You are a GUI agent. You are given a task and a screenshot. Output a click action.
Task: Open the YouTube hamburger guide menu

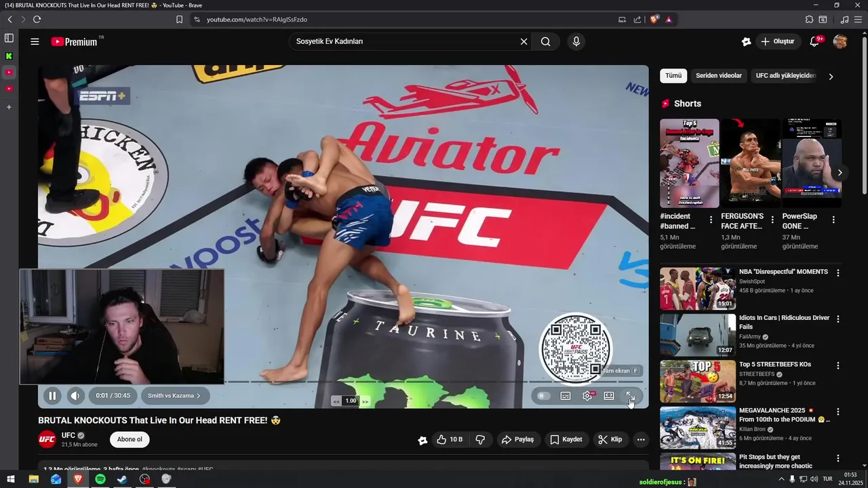tap(35, 41)
